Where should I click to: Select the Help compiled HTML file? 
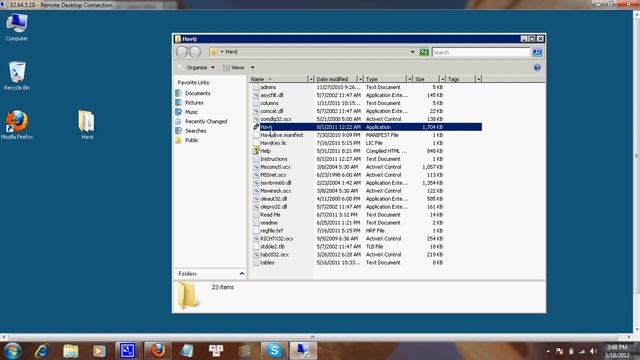[265, 151]
